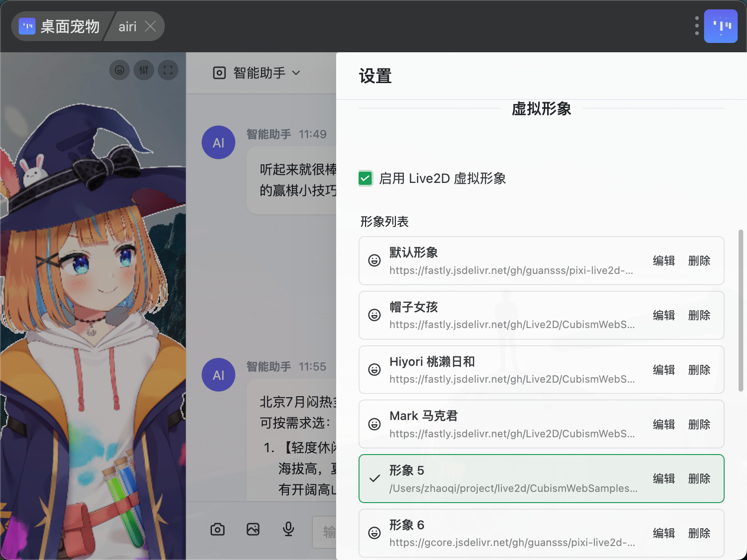Click the smiley icon for 帽子女孩
This screenshot has height=560, width=747.
pos(374,315)
